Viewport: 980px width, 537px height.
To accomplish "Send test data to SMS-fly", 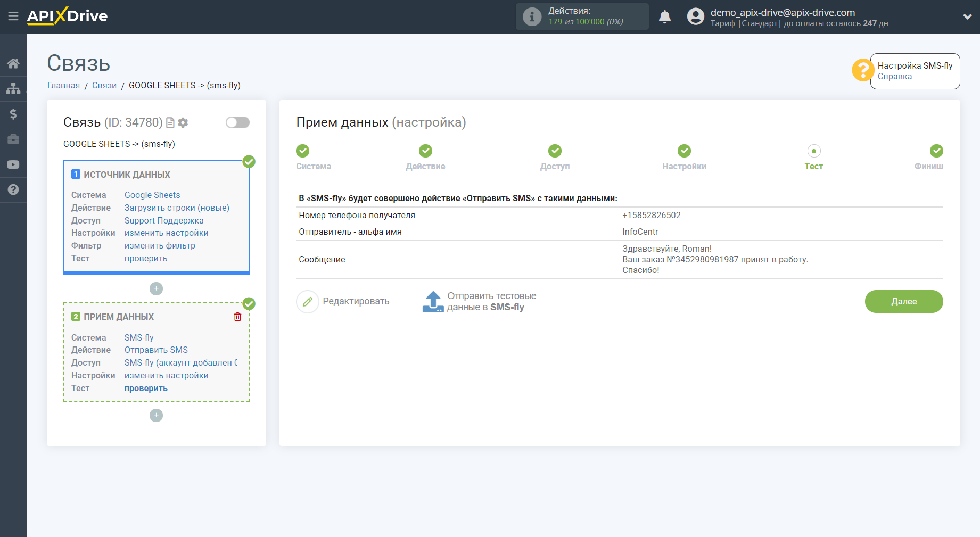I will pos(491,302).
